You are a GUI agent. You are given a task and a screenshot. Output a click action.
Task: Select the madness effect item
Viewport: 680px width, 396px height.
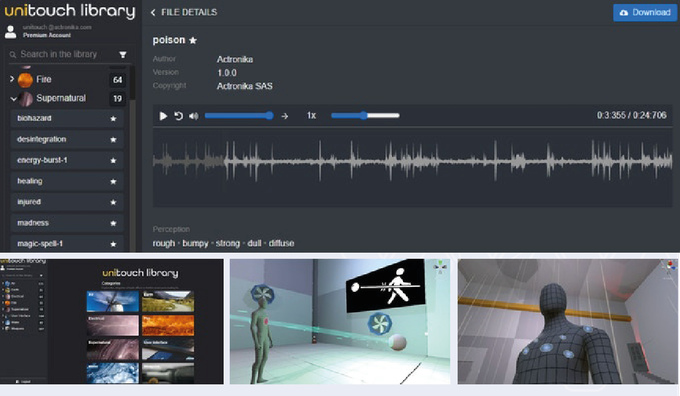pos(67,223)
